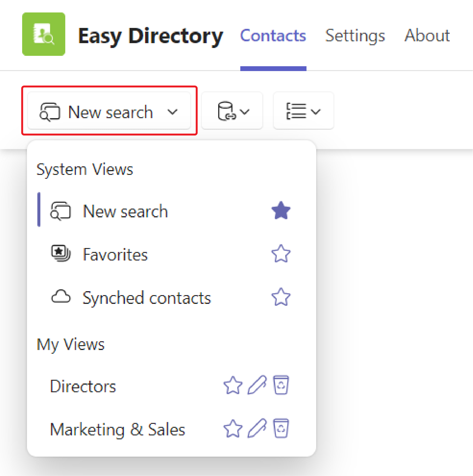Edit the Marketing & Sales view

tap(257, 428)
